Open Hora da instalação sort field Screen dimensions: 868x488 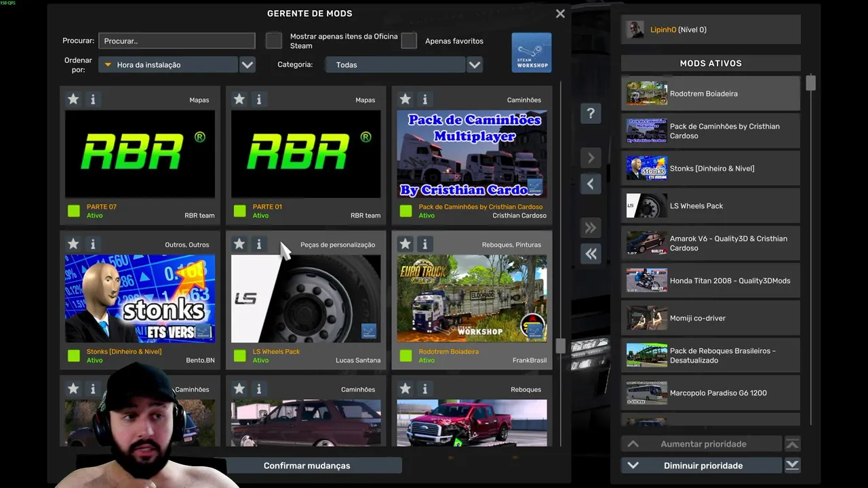click(x=168, y=65)
